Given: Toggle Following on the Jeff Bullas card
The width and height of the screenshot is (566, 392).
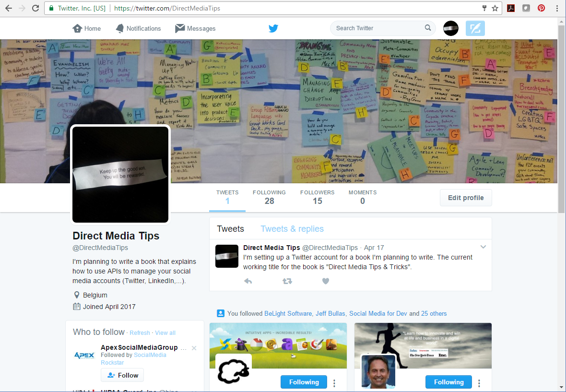Looking at the screenshot, I should click(448, 382).
